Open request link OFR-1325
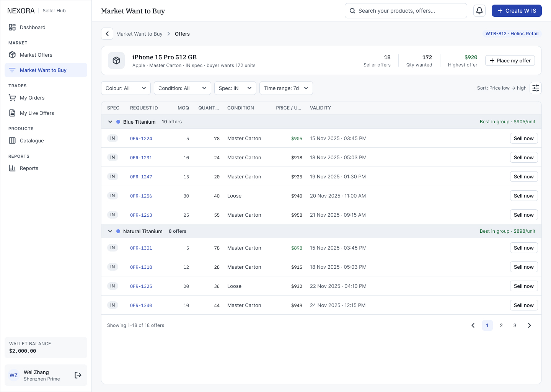The image size is (551, 392). 141,286
